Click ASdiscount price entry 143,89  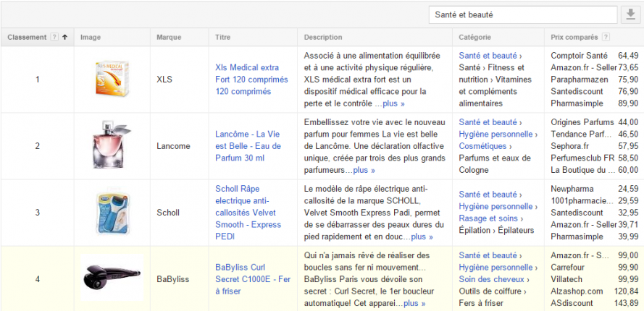595,303
